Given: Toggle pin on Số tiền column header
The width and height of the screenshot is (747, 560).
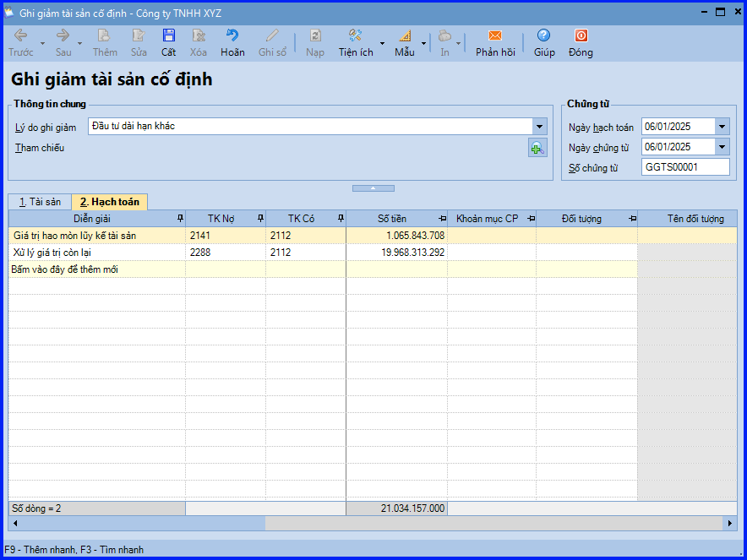Looking at the screenshot, I should [441, 219].
